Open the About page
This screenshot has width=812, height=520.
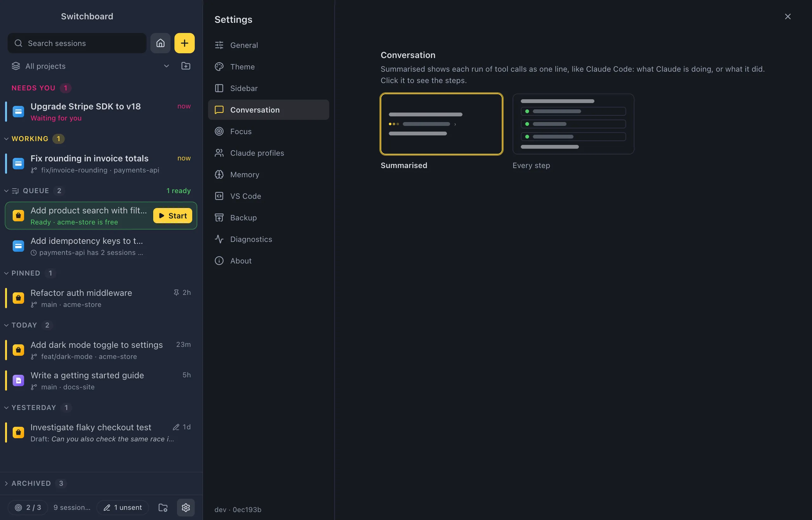pyautogui.click(x=269, y=261)
